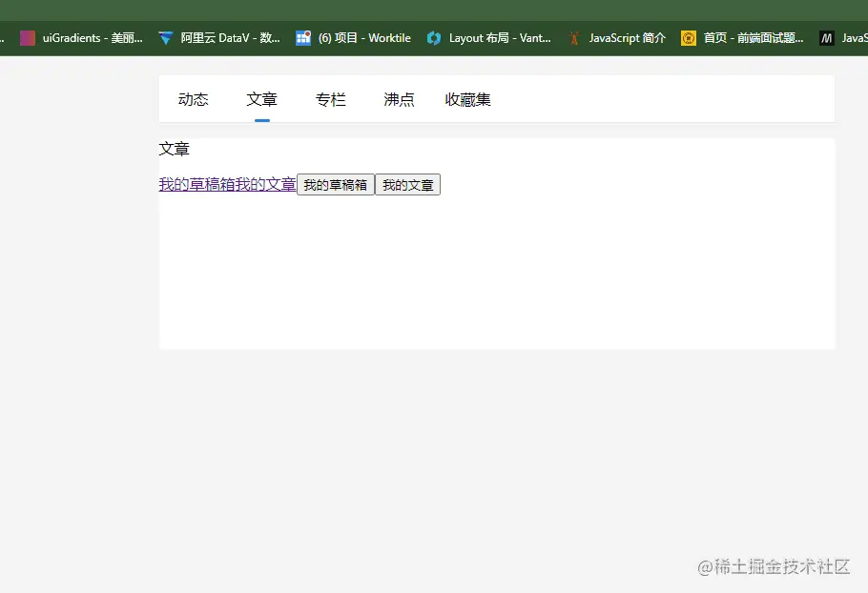Open the 专栏 tab
The width and height of the screenshot is (868, 593).
tap(331, 98)
